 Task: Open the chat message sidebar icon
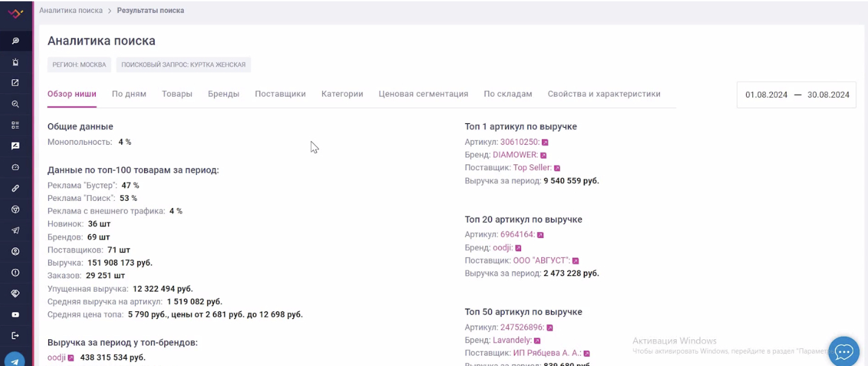[15, 146]
